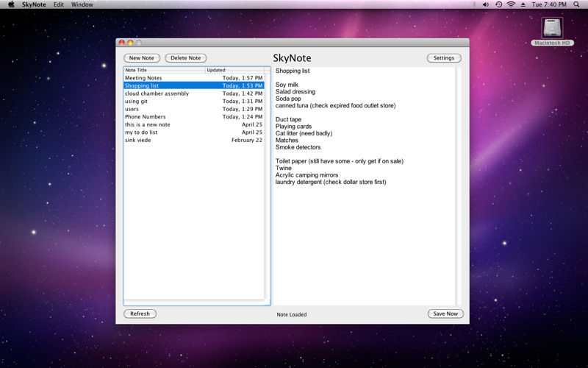This screenshot has height=368, width=588.
Task: Click the Note Loaded status text
Action: tap(292, 314)
